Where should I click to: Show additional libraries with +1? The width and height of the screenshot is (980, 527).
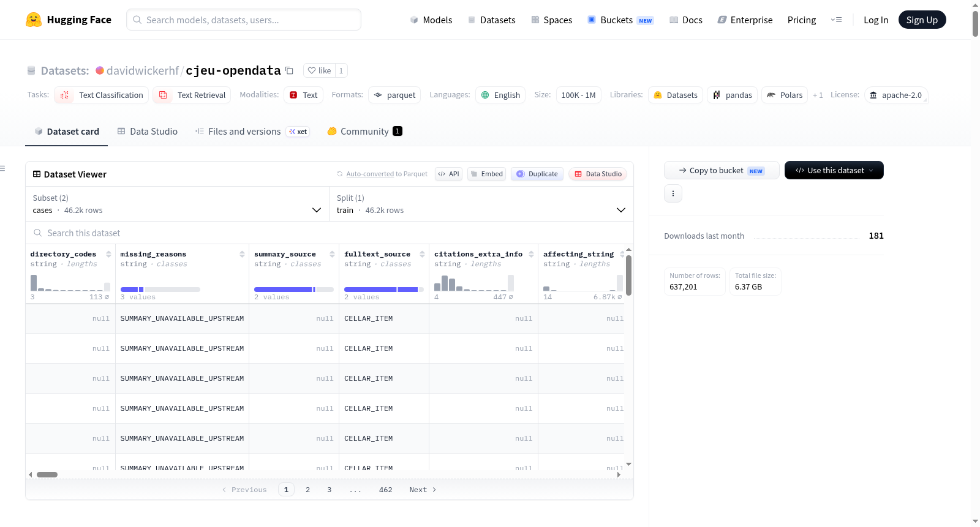pyautogui.click(x=818, y=95)
